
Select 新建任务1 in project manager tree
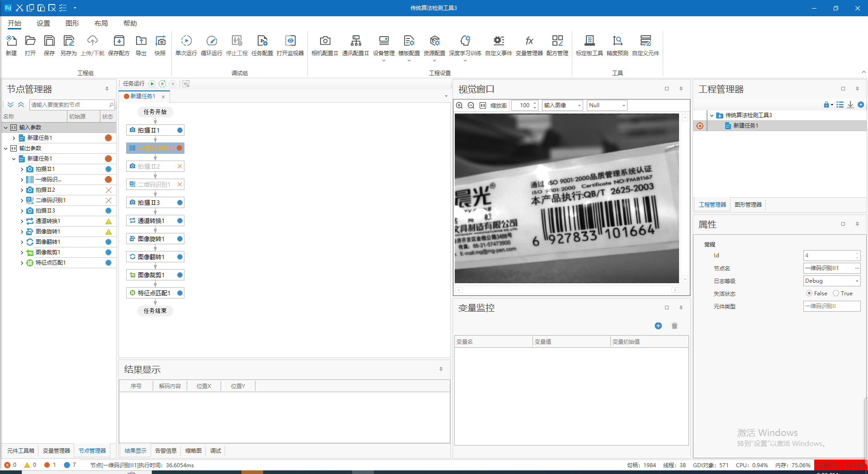(745, 126)
